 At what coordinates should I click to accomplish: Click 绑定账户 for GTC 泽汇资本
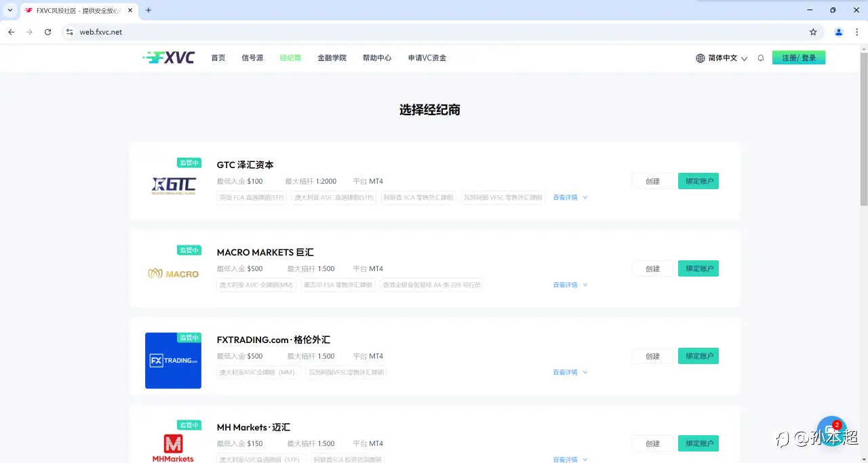coord(698,181)
